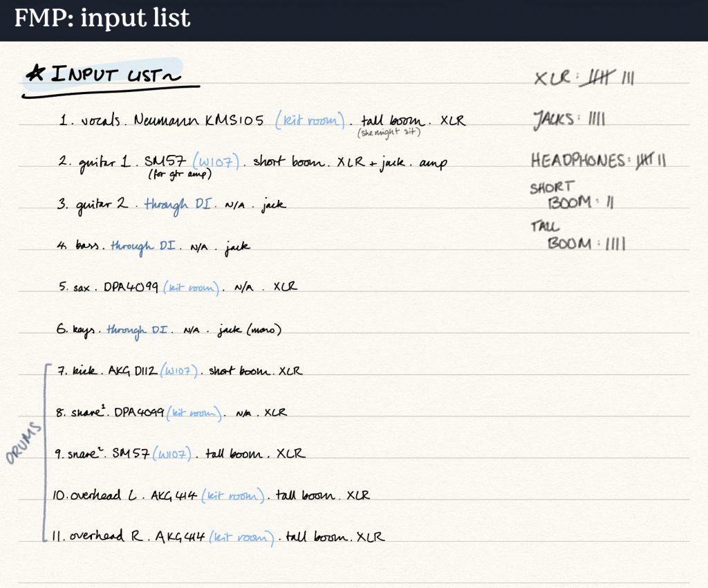Click "tall boom" in the vocals row
This screenshot has width=708, height=588.
click(393, 120)
